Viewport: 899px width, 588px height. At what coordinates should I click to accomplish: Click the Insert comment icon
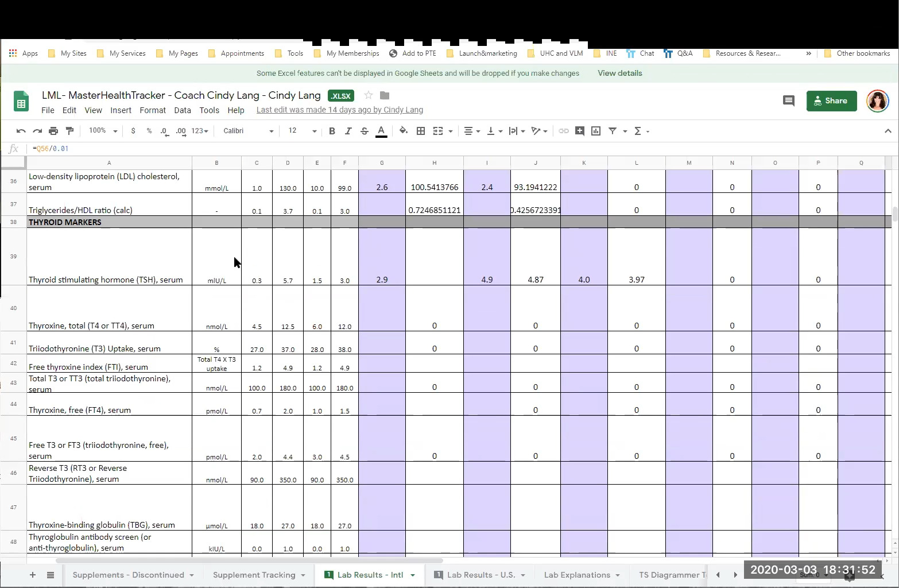point(580,131)
